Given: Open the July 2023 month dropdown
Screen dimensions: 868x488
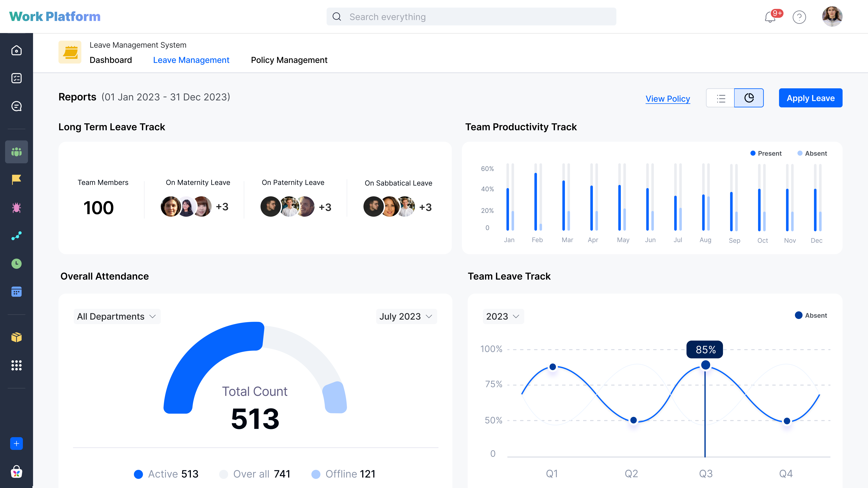Looking at the screenshot, I should click(x=406, y=316).
